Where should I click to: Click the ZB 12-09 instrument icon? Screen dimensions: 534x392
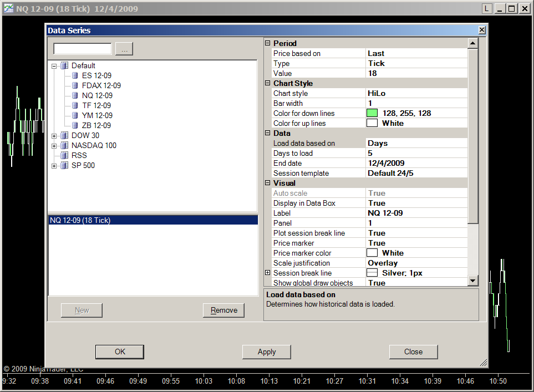point(75,125)
